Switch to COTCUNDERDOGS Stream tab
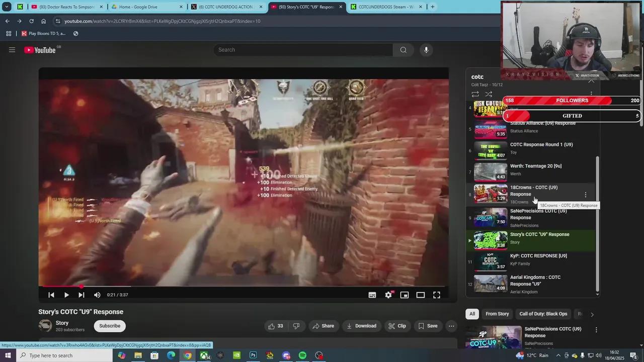Screen dimensions: 644x362 point(386,7)
